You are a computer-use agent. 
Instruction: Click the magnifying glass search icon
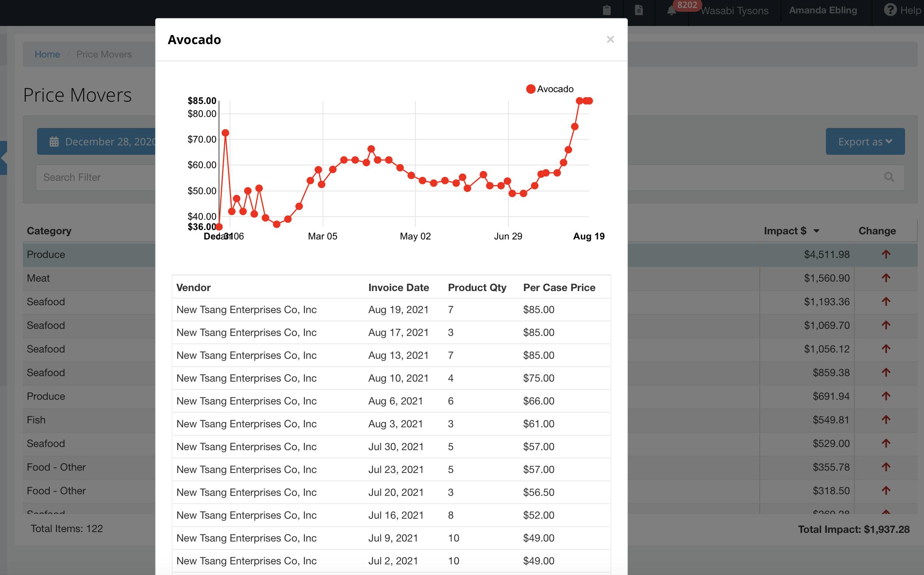click(x=889, y=177)
